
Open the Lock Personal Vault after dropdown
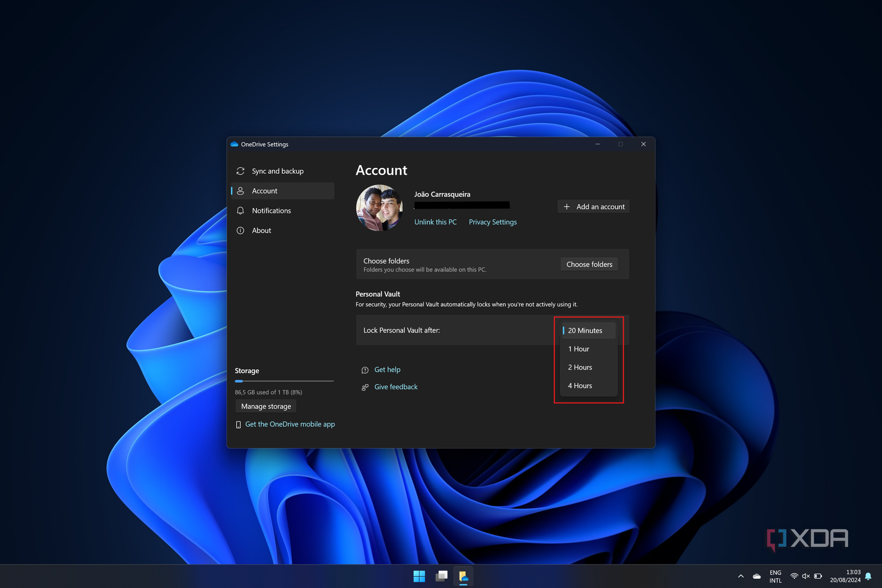pos(587,330)
